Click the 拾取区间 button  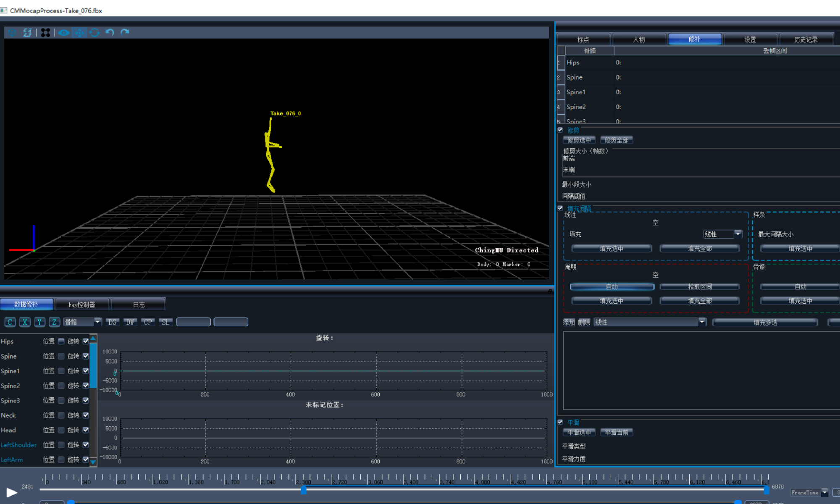click(x=699, y=286)
